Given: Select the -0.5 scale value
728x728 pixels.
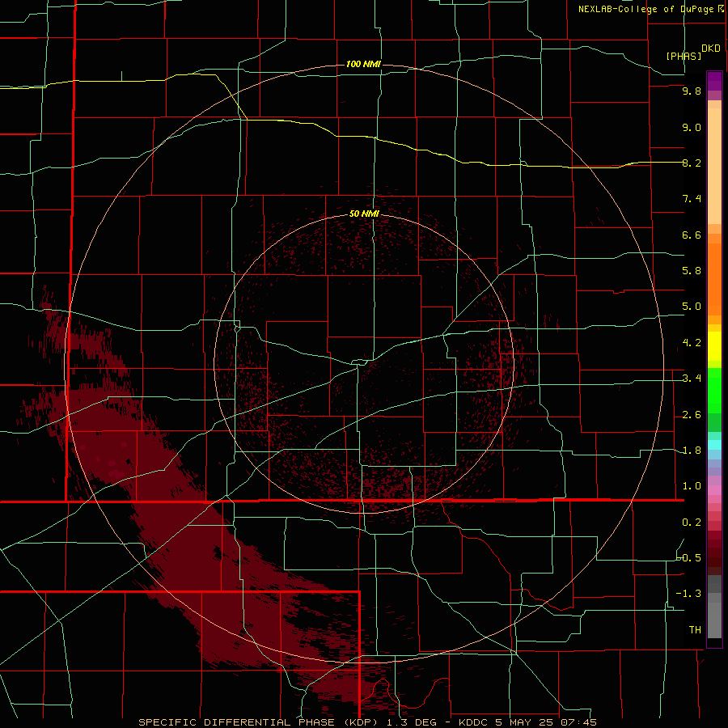Looking at the screenshot, I should [688, 557].
